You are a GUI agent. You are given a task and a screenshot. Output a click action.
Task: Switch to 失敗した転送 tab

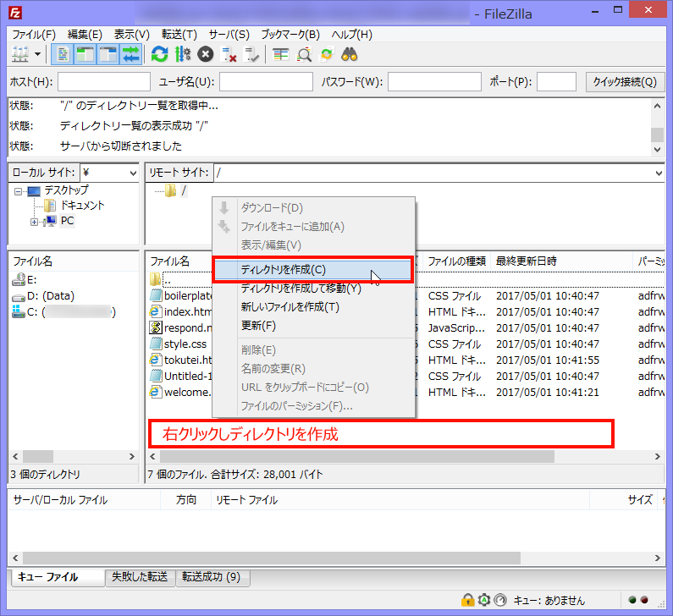pyautogui.click(x=140, y=577)
